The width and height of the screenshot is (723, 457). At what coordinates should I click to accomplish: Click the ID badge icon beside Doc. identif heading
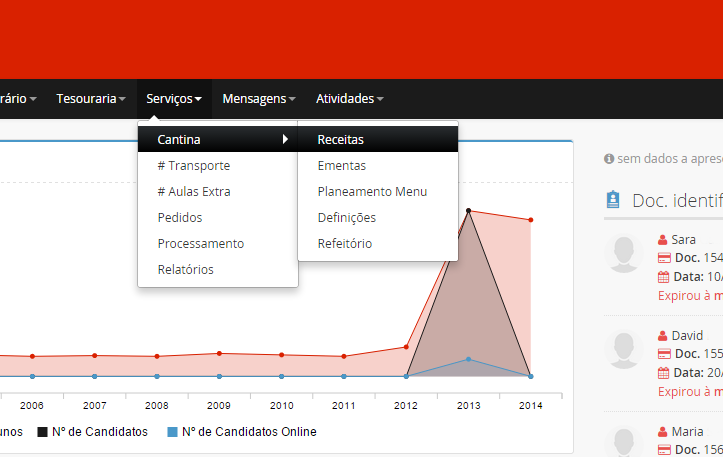tap(613, 200)
